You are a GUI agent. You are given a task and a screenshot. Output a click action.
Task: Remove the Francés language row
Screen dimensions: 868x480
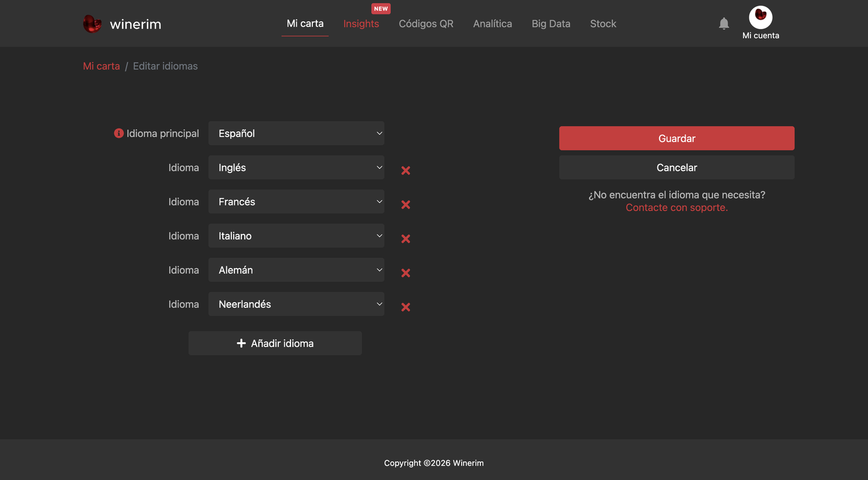pos(406,204)
